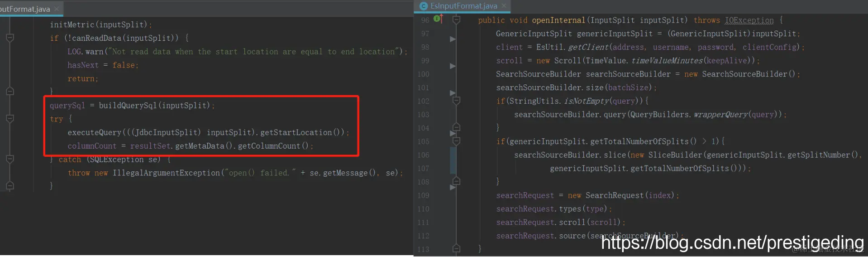Click the gray change marker between lines 104 and 105

tap(453, 133)
